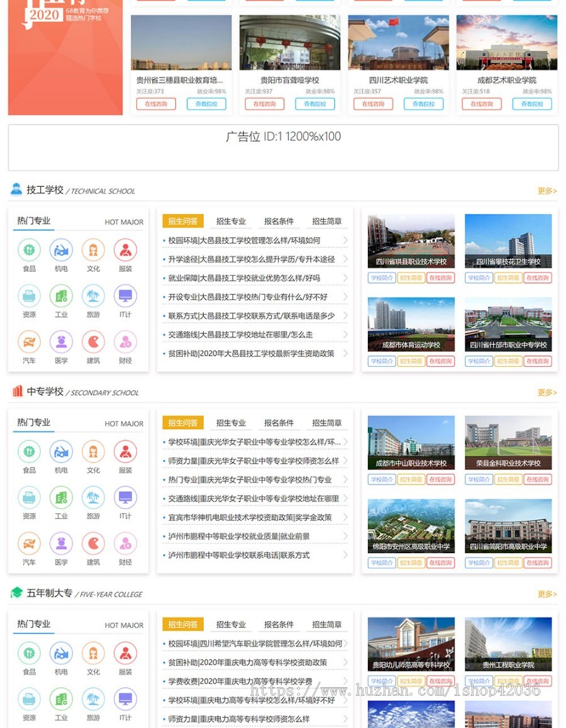Switch to 报名条件 tab in 中专学校 section

279,423
